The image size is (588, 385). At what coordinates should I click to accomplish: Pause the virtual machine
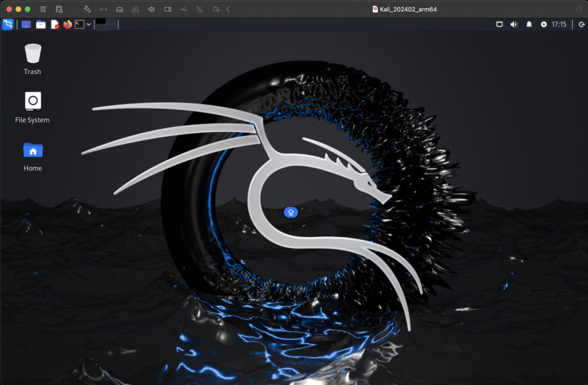coord(43,9)
